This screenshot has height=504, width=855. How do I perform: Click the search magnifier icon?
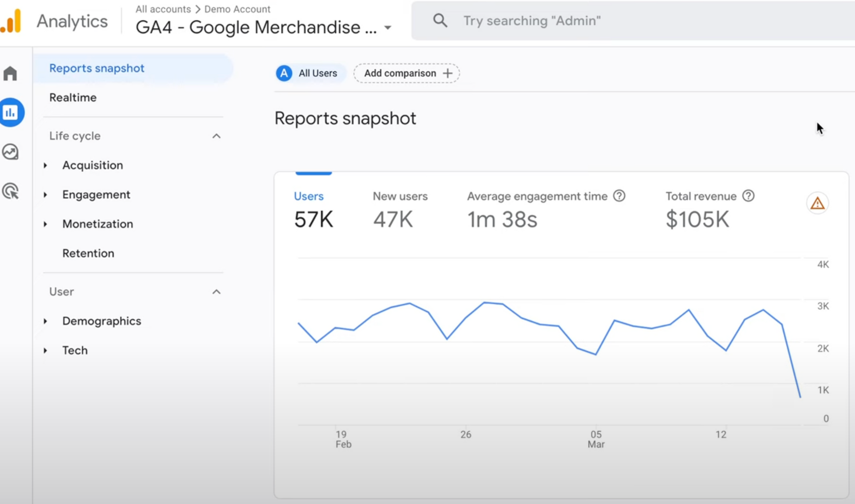pyautogui.click(x=440, y=20)
